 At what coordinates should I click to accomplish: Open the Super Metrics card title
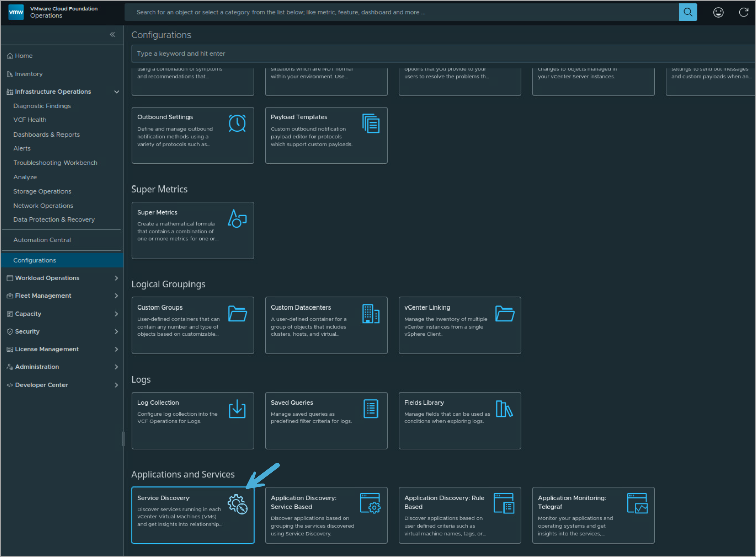[x=157, y=213]
